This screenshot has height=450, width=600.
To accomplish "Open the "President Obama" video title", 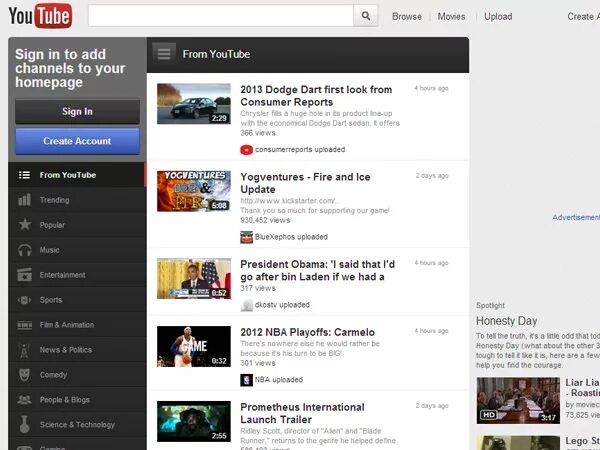I will click(318, 270).
